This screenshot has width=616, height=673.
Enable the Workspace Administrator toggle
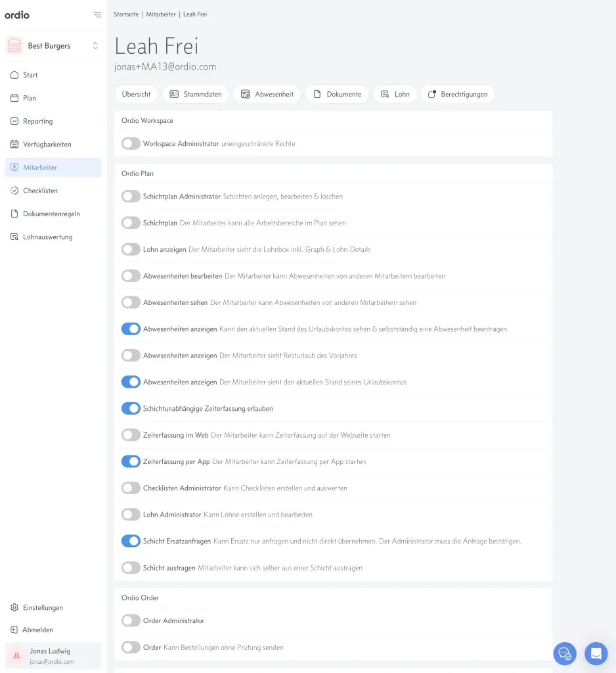(131, 143)
